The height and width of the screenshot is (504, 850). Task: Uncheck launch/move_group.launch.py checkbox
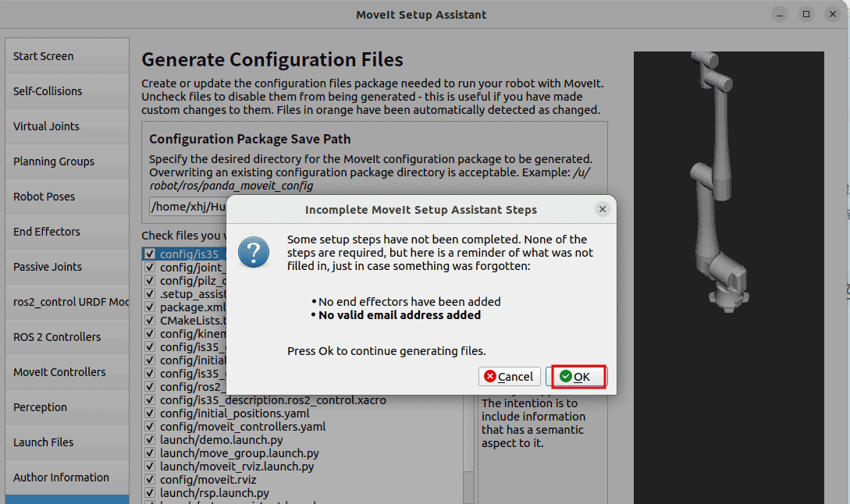[x=150, y=453]
